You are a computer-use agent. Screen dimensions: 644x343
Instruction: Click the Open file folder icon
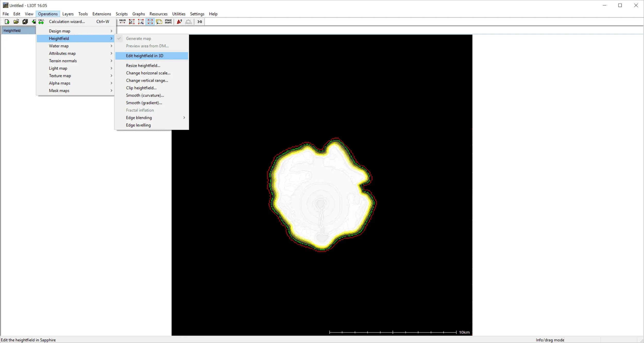point(16,22)
